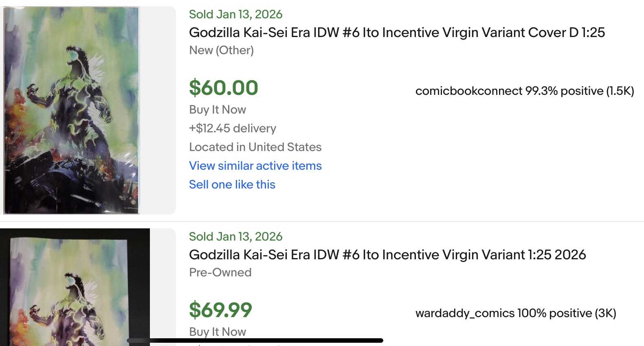Click the +$12.45 delivery text
The width and height of the screenshot is (644, 346).
[233, 128]
